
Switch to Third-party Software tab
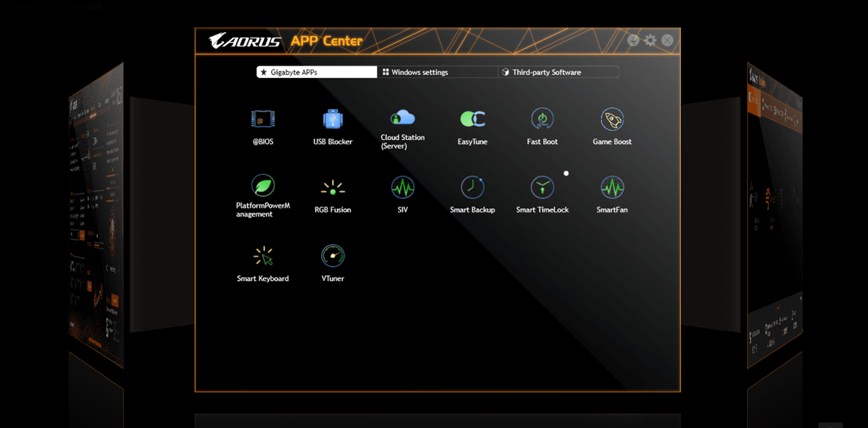[x=558, y=72]
